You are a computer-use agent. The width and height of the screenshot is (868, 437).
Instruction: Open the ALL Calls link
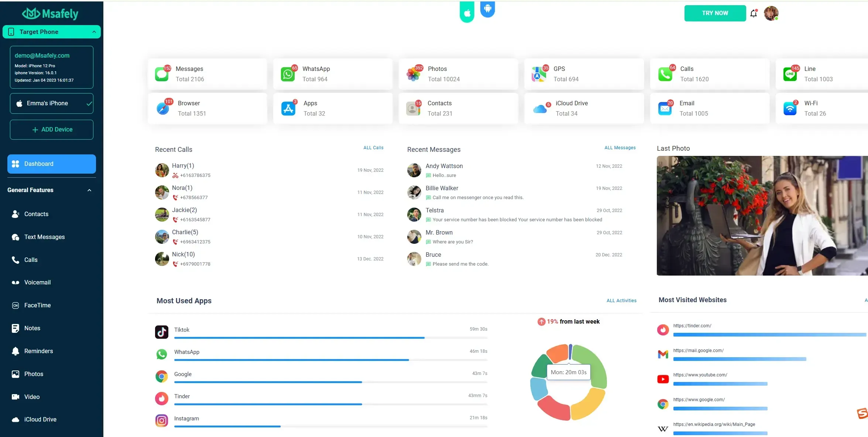pyautogui.click(x=373, y=148)
